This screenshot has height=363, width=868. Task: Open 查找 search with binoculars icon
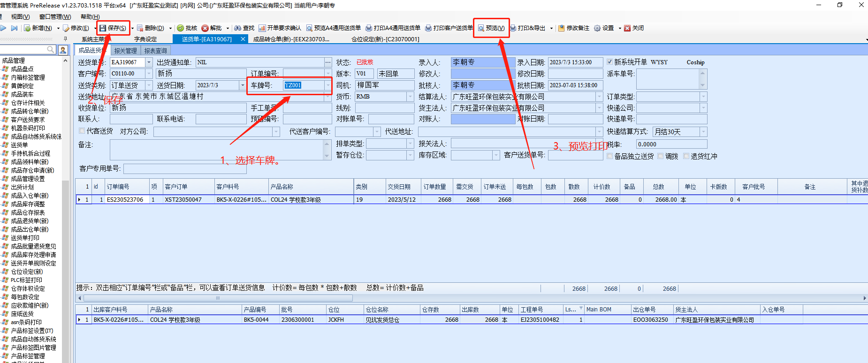(x=238, y=28)
